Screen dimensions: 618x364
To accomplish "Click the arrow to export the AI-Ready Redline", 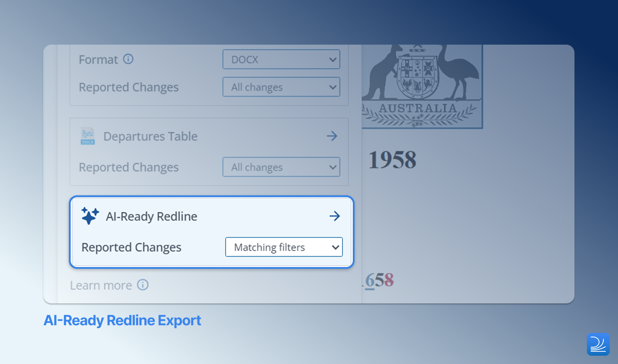I will (x=335, y=216).
